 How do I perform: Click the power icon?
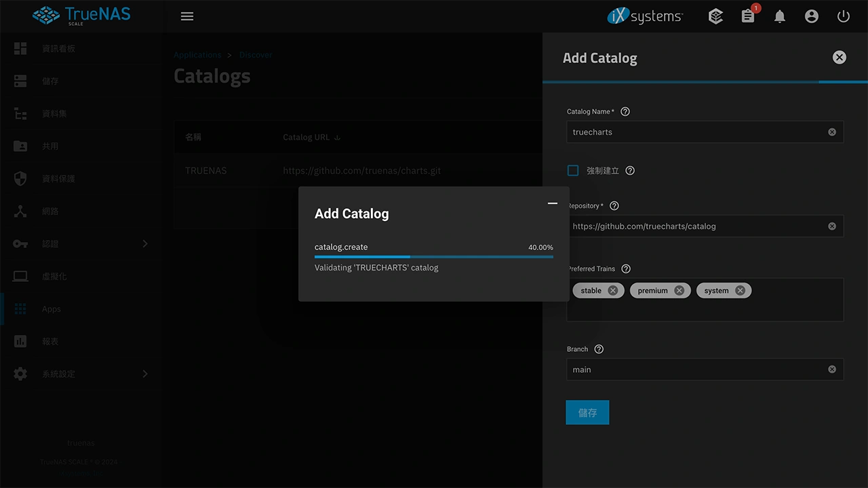coord(844,16)
